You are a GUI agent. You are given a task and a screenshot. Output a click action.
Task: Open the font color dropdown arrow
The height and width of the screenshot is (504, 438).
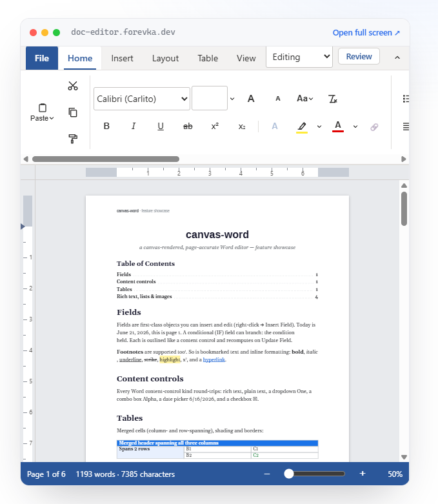pos(355,126)
